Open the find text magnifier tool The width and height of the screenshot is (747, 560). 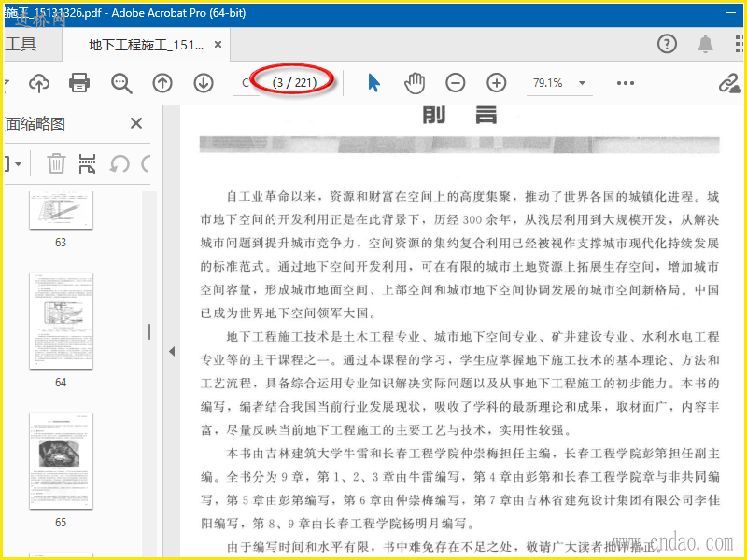(x=121, y=83)
